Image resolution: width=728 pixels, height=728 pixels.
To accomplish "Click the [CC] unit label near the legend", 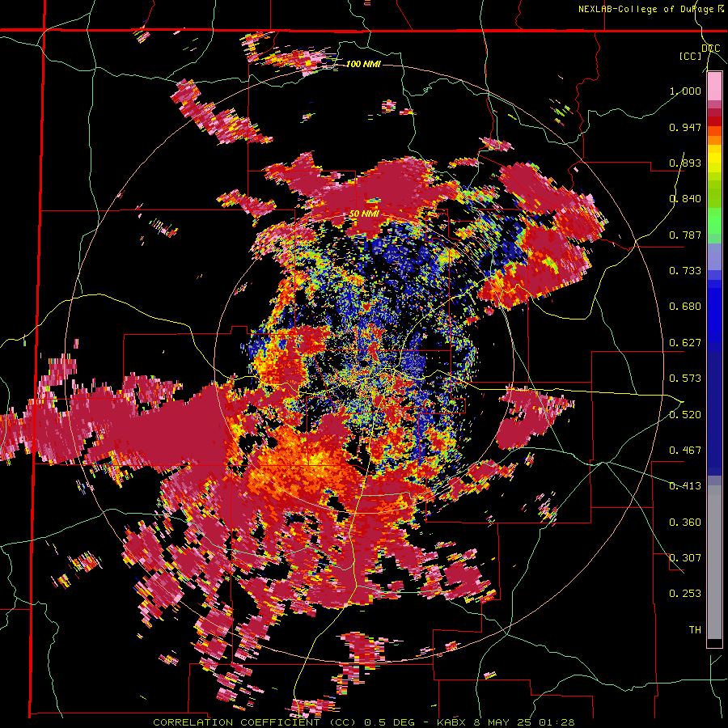I will click(691, 56).
